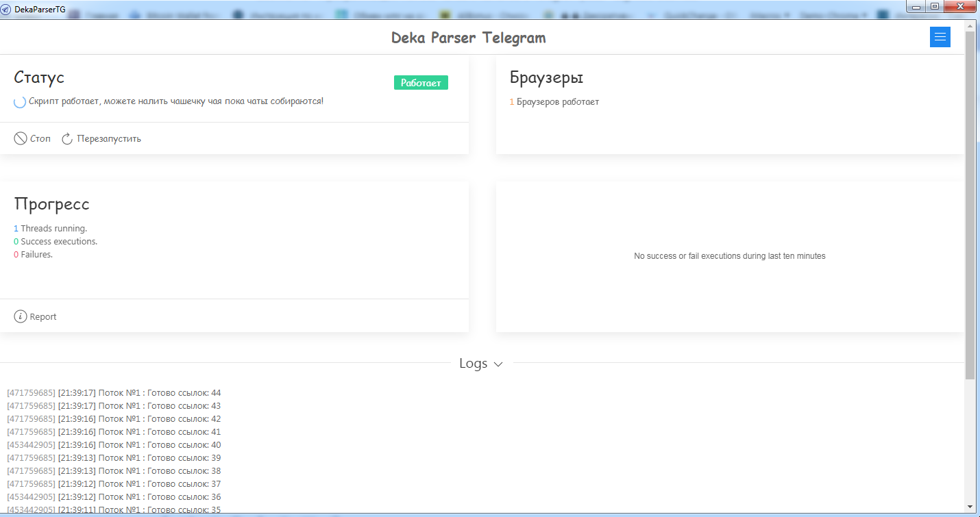Click the Браузеров работает counter
The height and width of the screenshot is (517, 980).
[554, 102]
